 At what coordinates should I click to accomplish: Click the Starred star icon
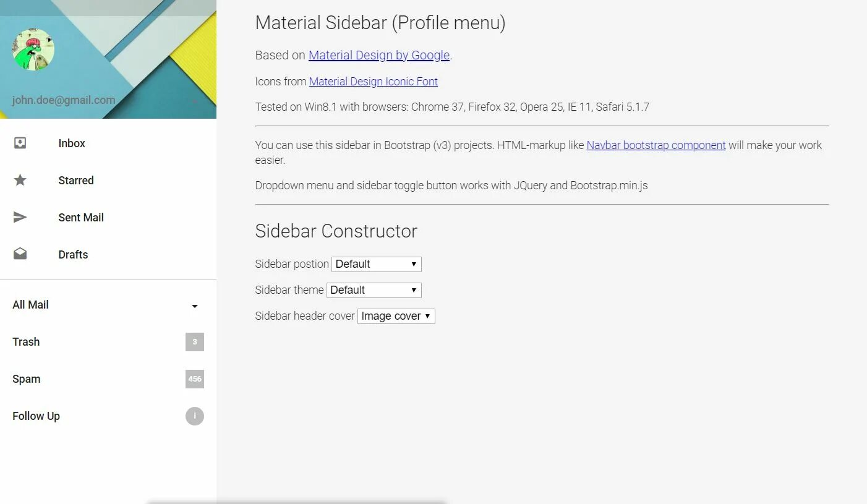click(20, 180)
